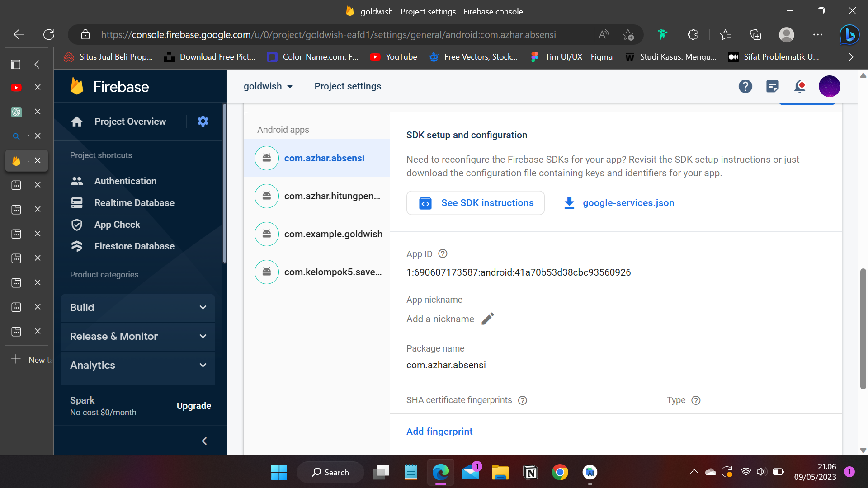This screenshot has height=488, width=868.
Task: Open the Realtime Database section icon
Action: pyautogui.click(x=77, y=202)
